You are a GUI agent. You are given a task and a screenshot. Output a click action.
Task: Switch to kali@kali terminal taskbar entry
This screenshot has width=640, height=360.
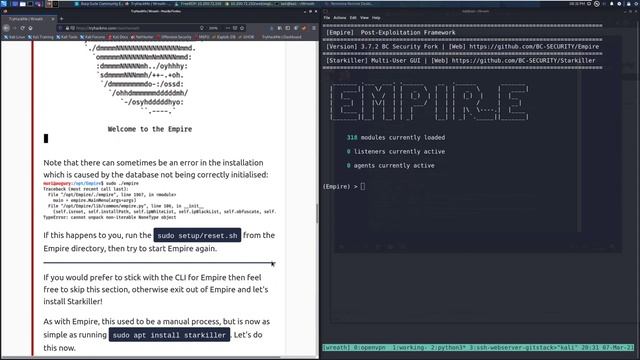(x=295, y=4)
